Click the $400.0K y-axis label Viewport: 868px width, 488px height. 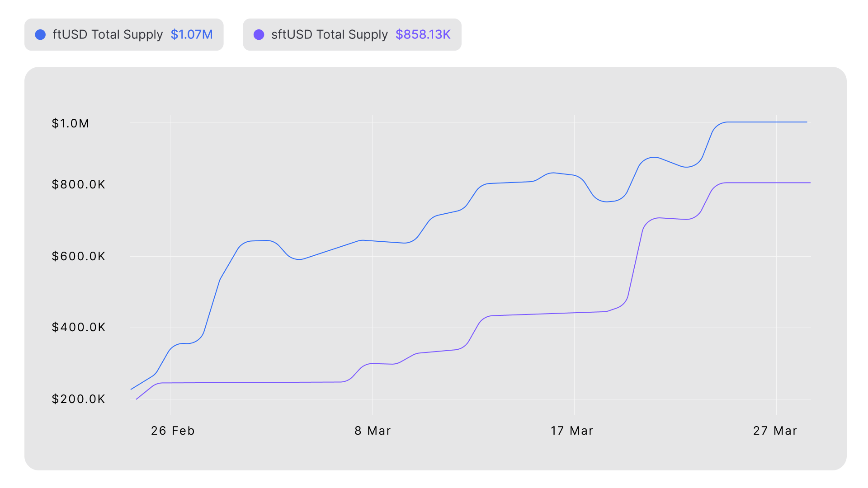(78, 327)
